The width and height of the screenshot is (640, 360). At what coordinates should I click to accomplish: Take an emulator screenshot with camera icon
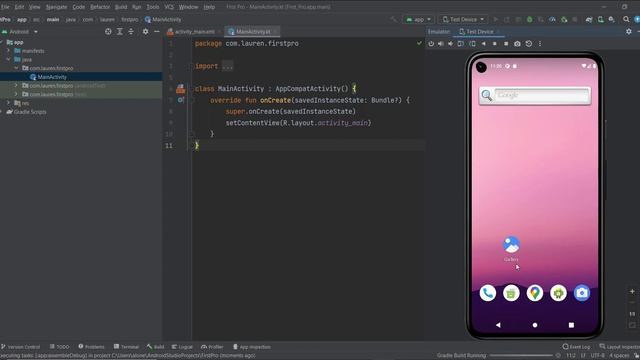coord(517,44)
